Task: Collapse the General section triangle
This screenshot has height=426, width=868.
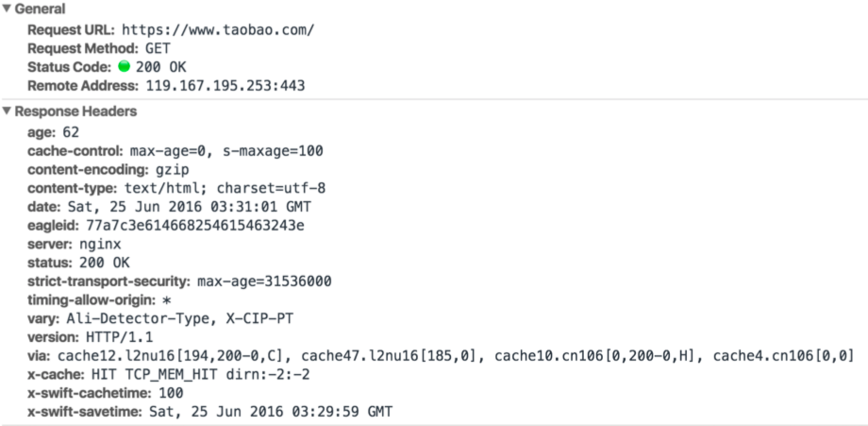Action: coord(7,9)
